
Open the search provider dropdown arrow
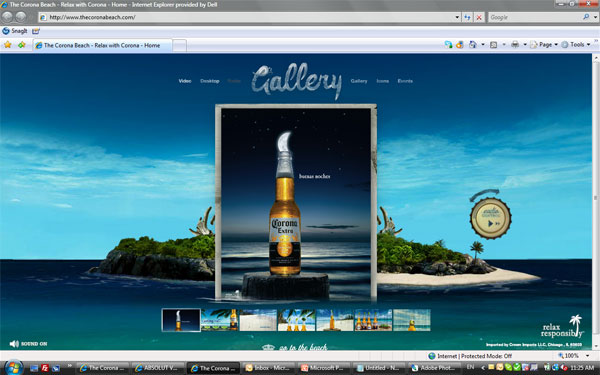pos(595,17)
